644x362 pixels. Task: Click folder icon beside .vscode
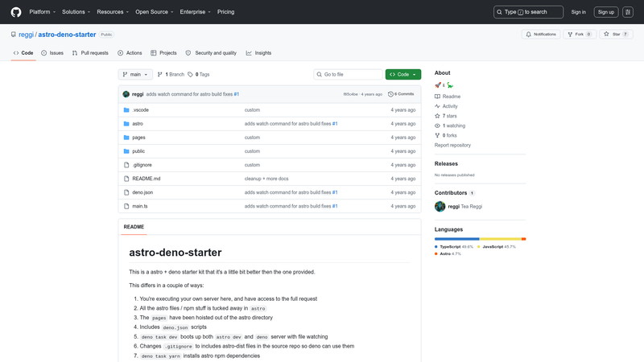tap(126, 110)
